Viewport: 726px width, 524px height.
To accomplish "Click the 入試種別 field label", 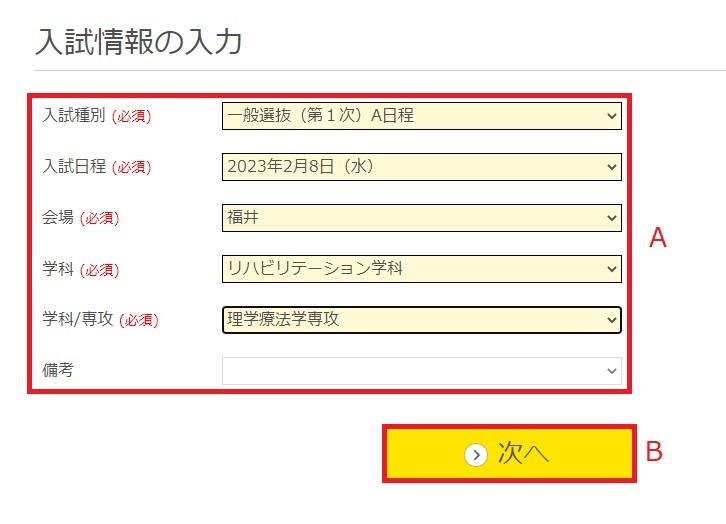I will [x=73, y=116].
